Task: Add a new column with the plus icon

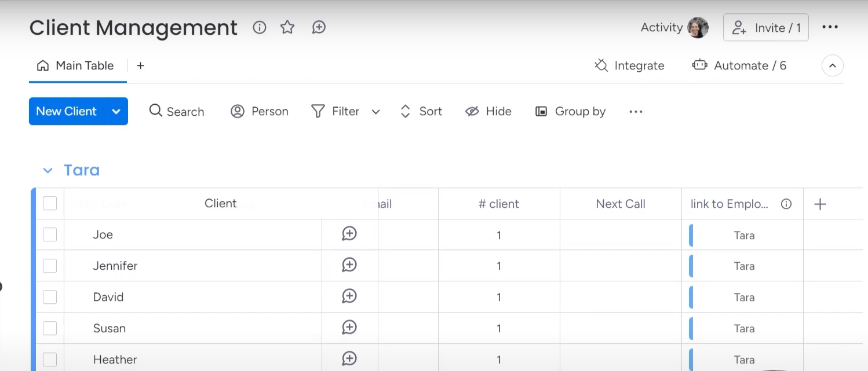Action: click(820, 204)
